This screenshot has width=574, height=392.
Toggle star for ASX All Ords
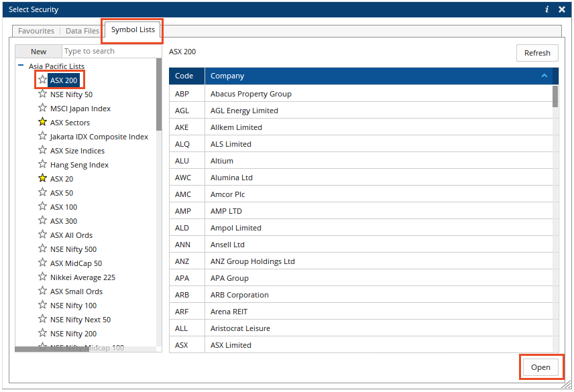point(42,235)
